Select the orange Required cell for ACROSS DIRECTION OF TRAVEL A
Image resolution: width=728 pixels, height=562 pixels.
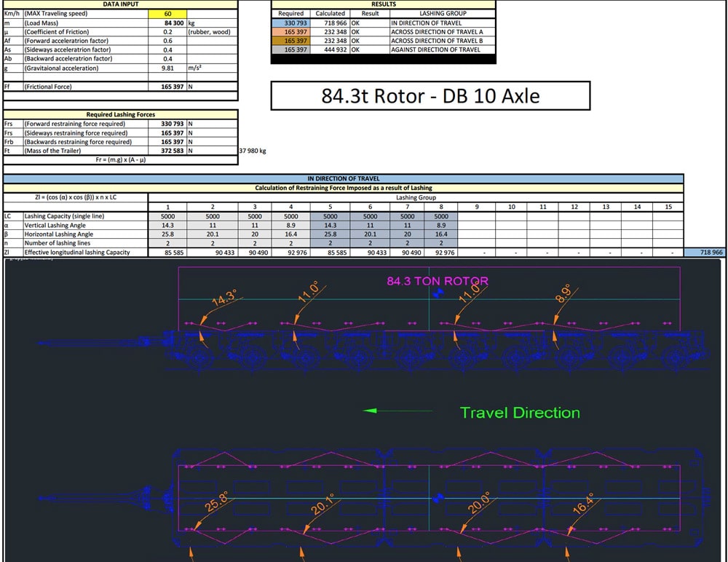click(290, 31)
